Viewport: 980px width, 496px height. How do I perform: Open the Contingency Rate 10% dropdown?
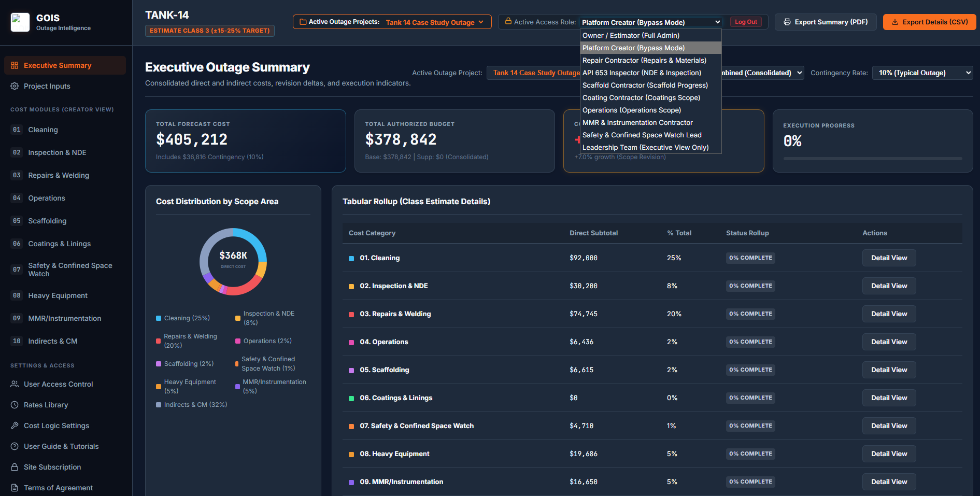tap(922, 73)
